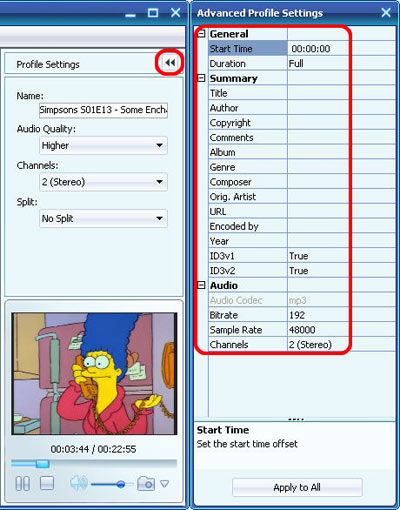Click the description pane splitter dots
Image resolution: width=400 pixels, height=510 pixels.
pyautogui.click(x=296, y=419)
